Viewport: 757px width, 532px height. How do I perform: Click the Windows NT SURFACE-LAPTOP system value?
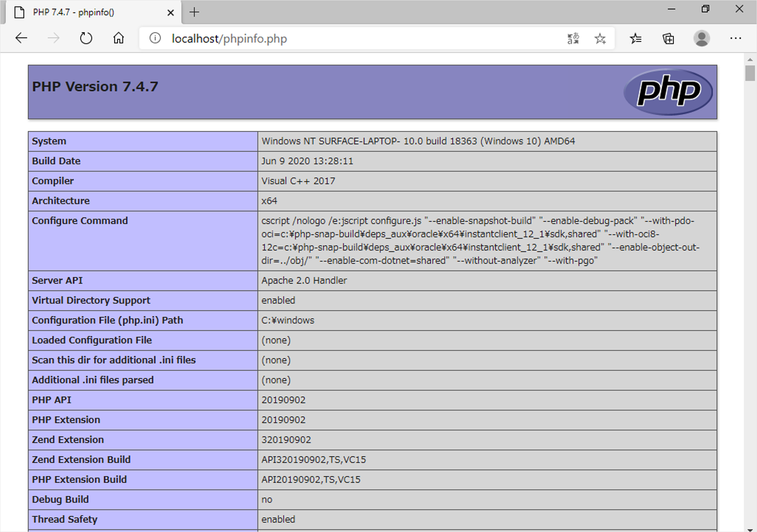(x=418, y=141)
